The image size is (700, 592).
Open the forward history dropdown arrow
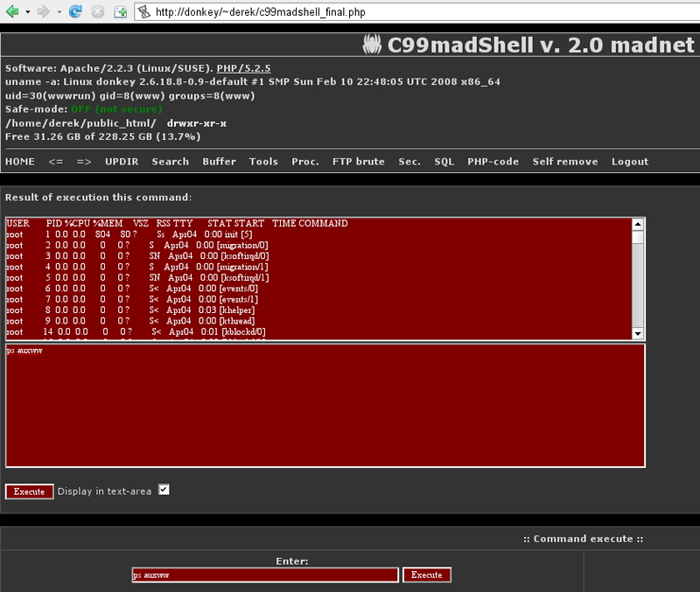click(59, 12)
